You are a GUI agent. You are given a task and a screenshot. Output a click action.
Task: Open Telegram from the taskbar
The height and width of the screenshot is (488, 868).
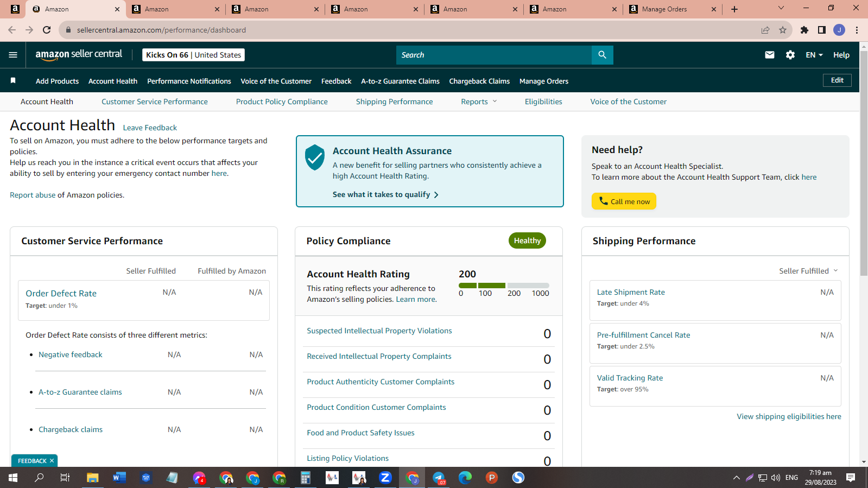pyautogui.click(x=439, y=478)
